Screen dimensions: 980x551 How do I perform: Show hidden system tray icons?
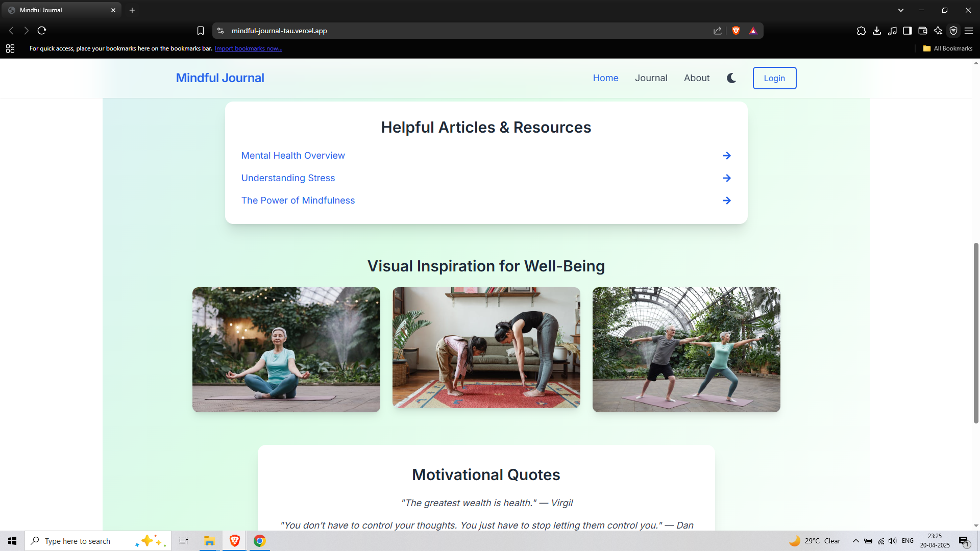pos(856,541)
